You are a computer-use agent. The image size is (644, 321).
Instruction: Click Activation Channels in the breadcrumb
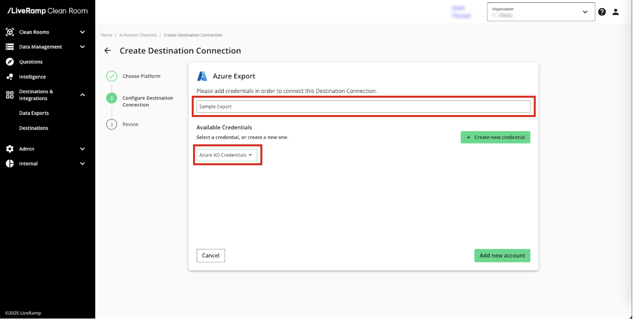pyautogui.click(x=138, y=35)
